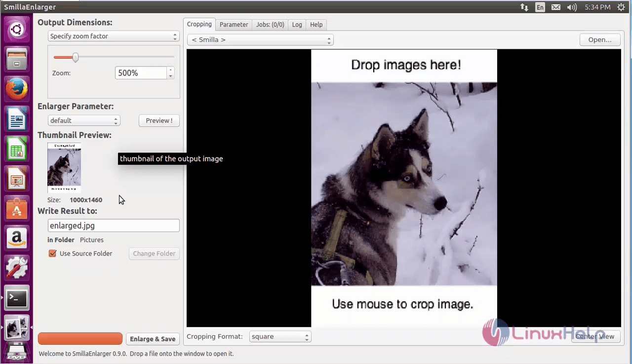632x364 pixels.
Task: Click the size value 1000x1460
Action: pyautogui.click(x=86, y=200)
